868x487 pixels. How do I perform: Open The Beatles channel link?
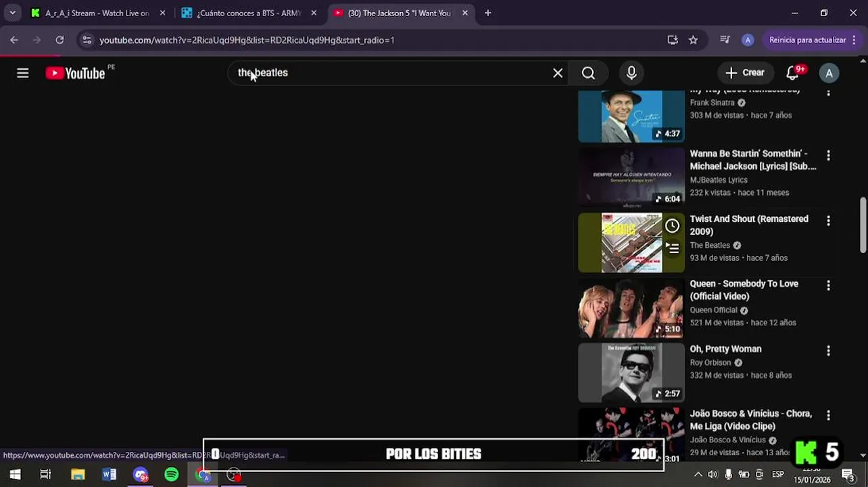[x=710, y=246]
